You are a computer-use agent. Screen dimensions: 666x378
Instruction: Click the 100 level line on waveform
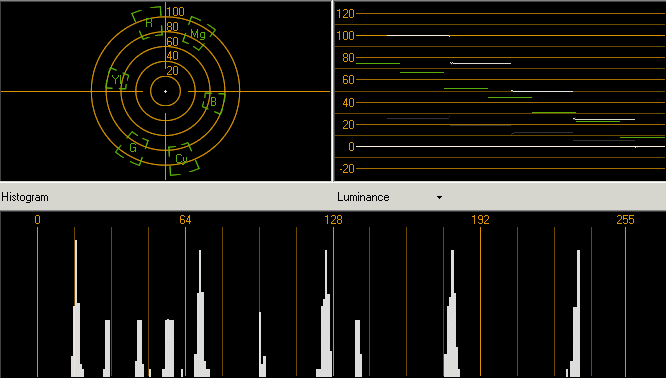point(511,36)
